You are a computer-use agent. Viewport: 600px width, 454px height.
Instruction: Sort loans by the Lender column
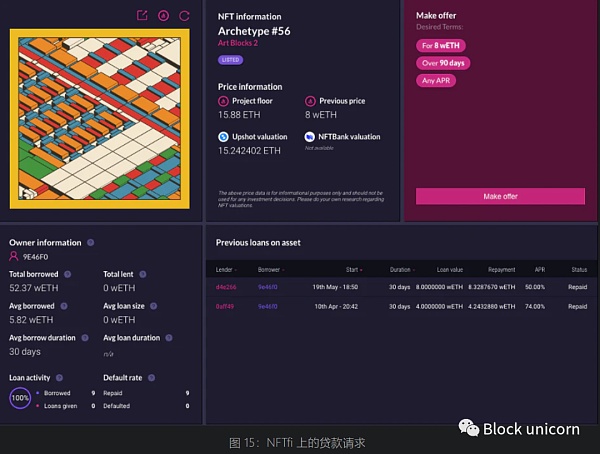226,269
